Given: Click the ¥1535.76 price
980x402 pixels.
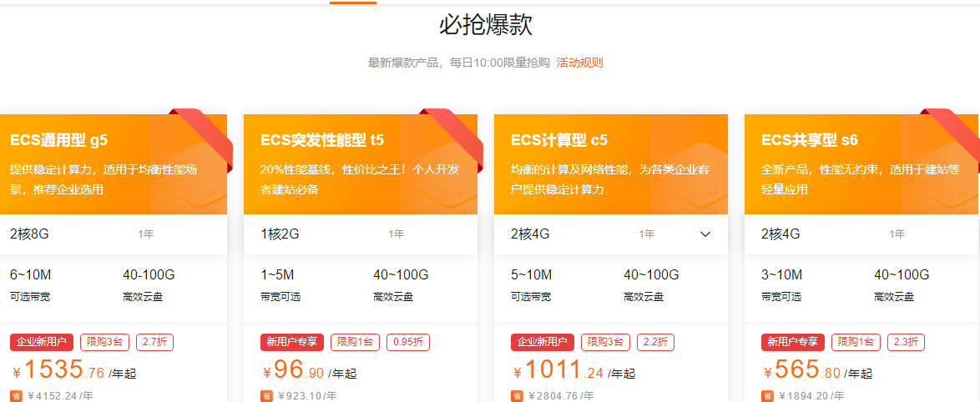Looking at the screenshot, I should (58, 370).
